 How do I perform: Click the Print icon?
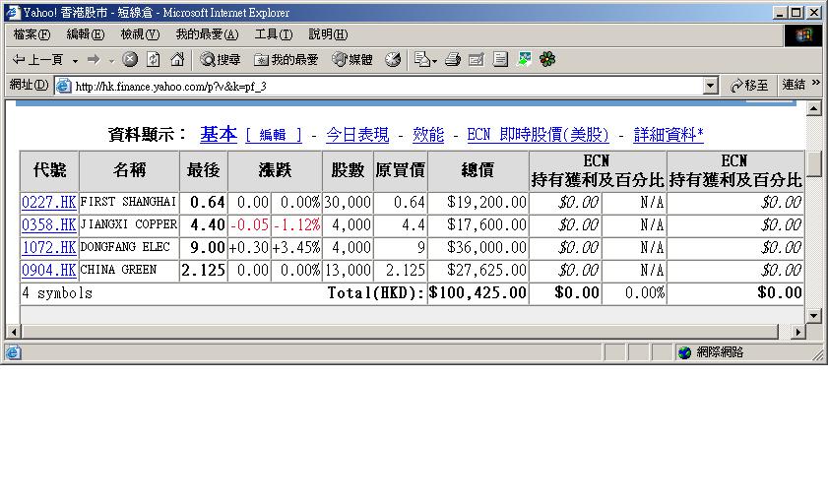pyautogui.click(x=453, y=60)
